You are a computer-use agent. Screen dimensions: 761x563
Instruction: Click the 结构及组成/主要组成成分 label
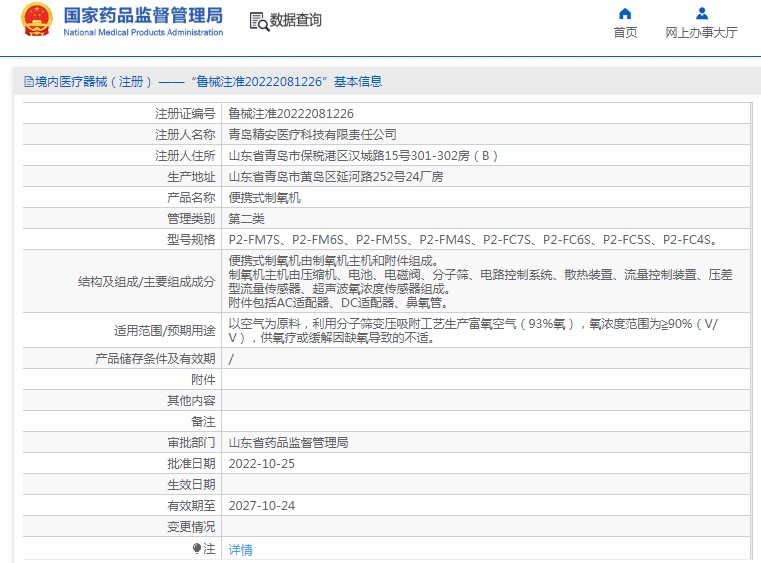point(147,282)
